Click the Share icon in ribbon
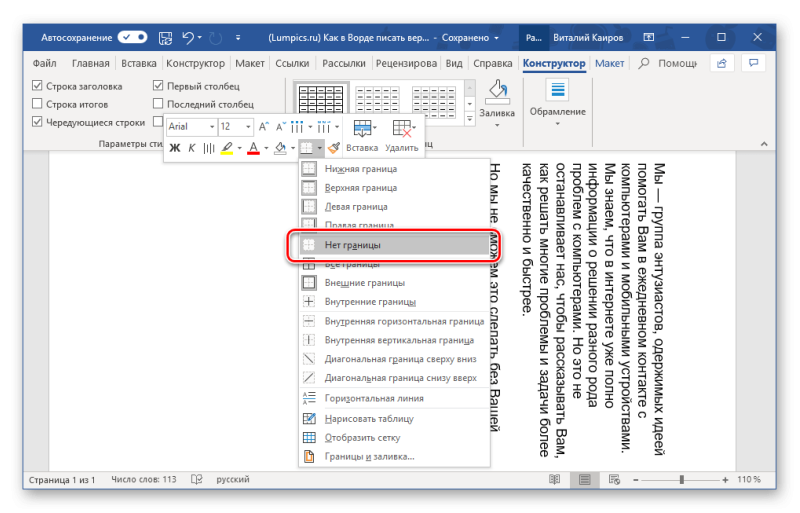The width and height of the screenshot is (800, 513). point(721,63)
